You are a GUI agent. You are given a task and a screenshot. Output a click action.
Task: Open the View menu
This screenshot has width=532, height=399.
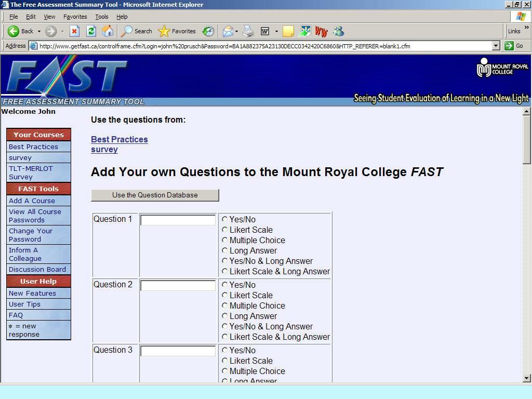tap(49, 17)
